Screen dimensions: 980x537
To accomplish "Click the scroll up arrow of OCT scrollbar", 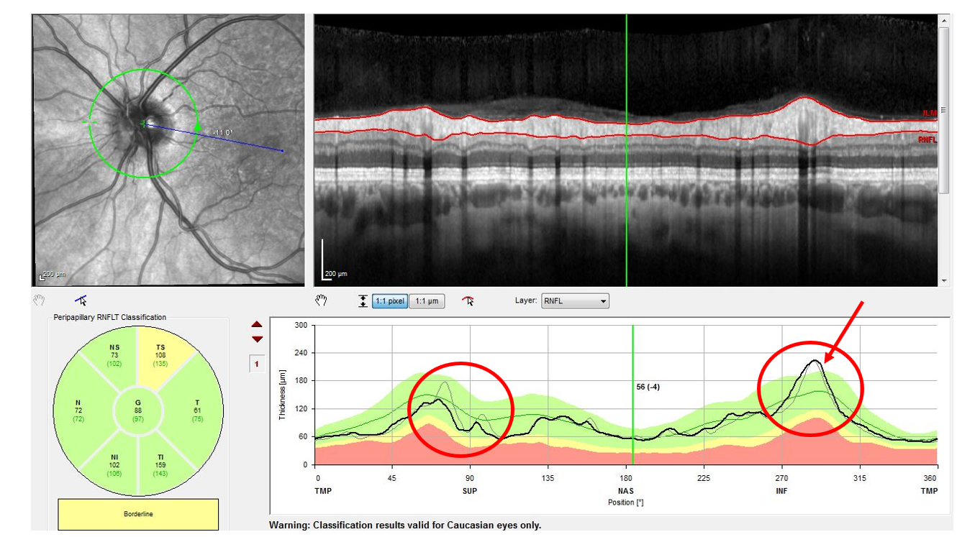I will pyautogui.click(x=944, y=22).
